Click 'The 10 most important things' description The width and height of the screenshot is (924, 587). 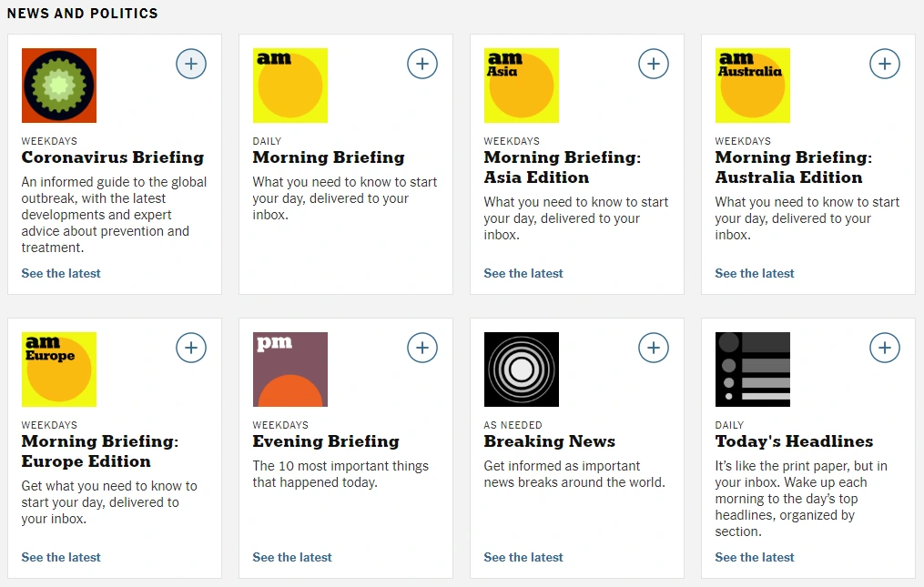pos(340,474)
